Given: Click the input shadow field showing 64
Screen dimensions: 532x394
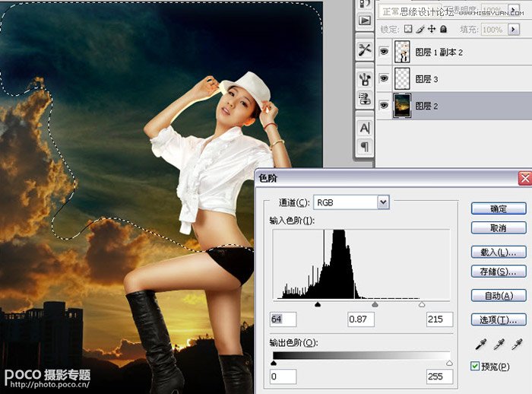Looking at the screenshot, I should click(x=283, y=319).
